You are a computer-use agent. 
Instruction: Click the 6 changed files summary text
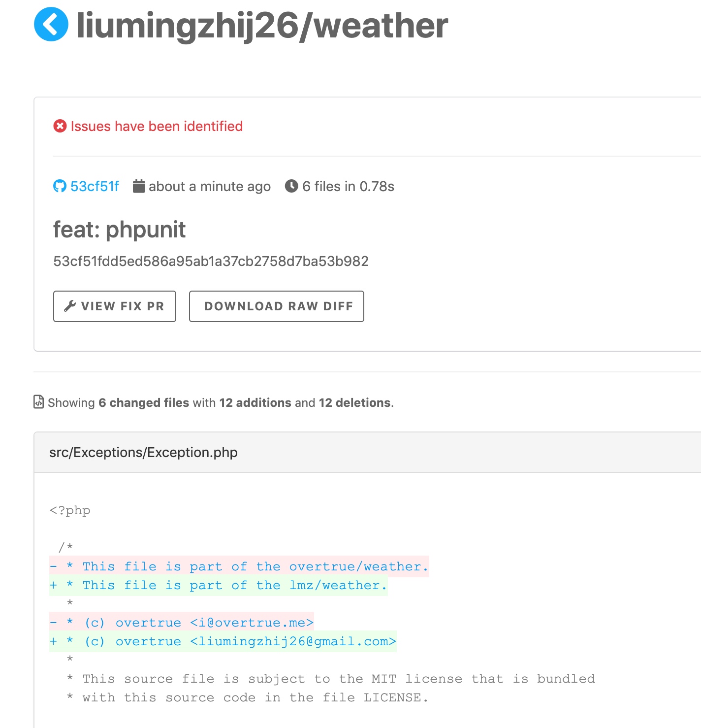coord(144,402)
